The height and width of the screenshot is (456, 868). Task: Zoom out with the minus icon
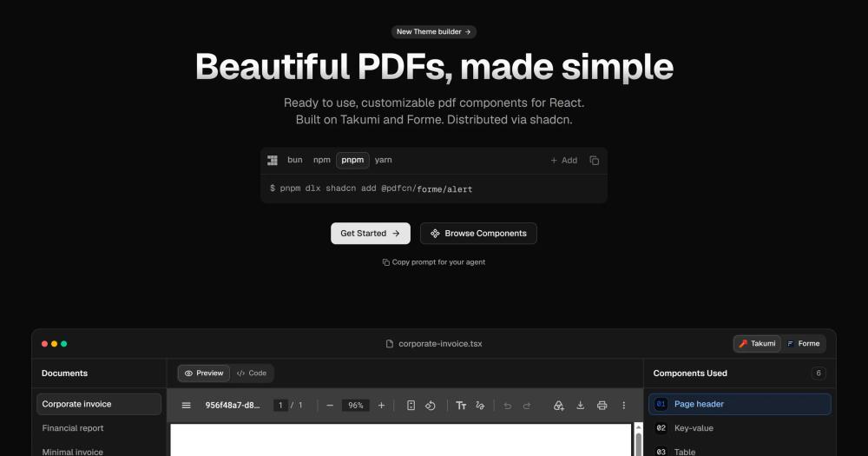[x=330, y=406]
